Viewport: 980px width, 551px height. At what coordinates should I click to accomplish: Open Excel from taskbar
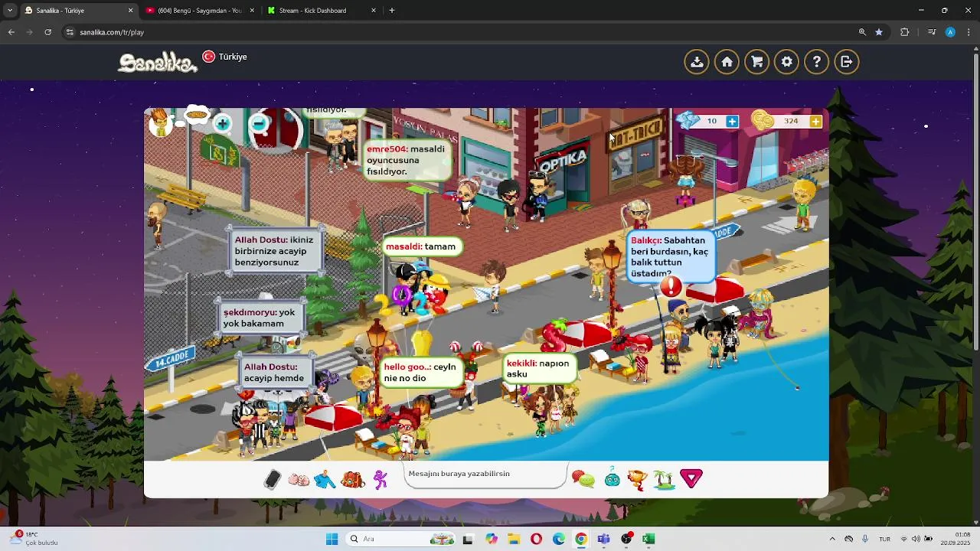[x=648, y=539]
